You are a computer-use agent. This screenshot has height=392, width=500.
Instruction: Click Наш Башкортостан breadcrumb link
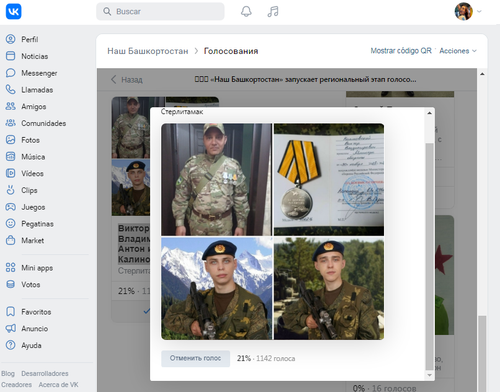pos(148,51)
